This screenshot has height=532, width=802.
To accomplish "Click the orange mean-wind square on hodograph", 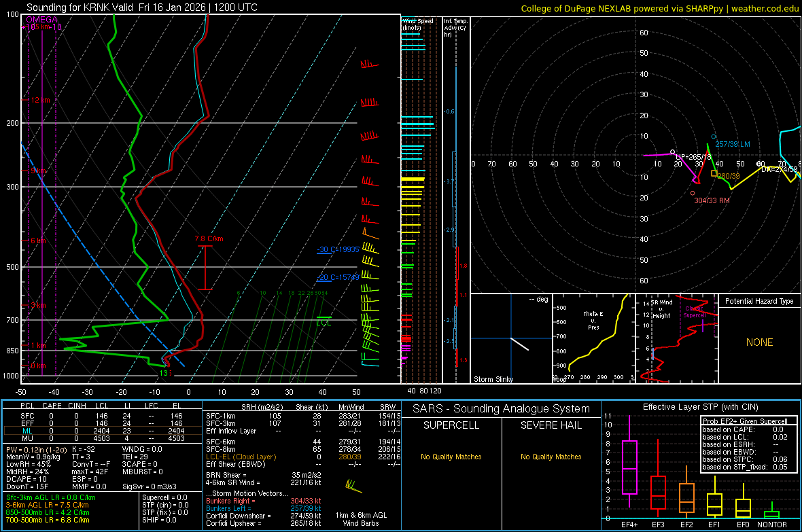I will click(x=714, y=173).
